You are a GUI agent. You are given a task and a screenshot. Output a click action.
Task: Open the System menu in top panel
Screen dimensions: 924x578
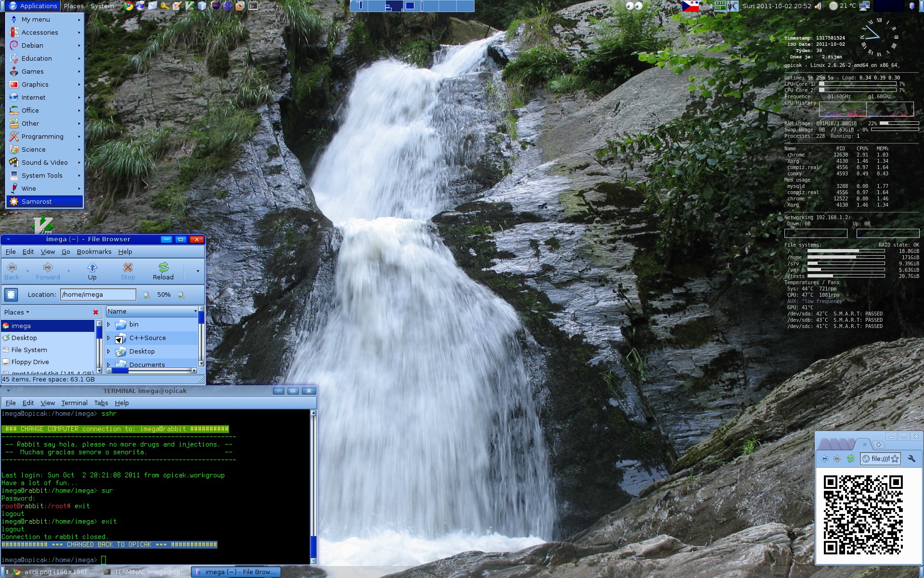click(x=102, y=6)
